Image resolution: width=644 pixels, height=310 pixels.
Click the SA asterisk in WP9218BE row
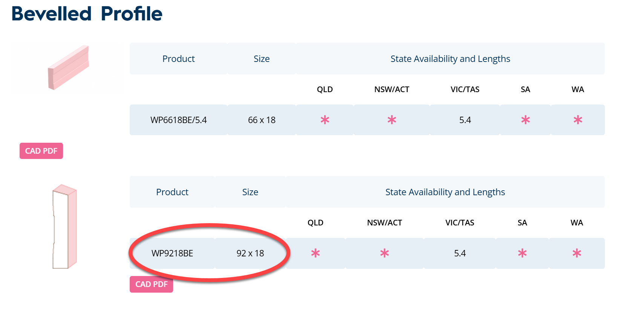coord(522,253)
